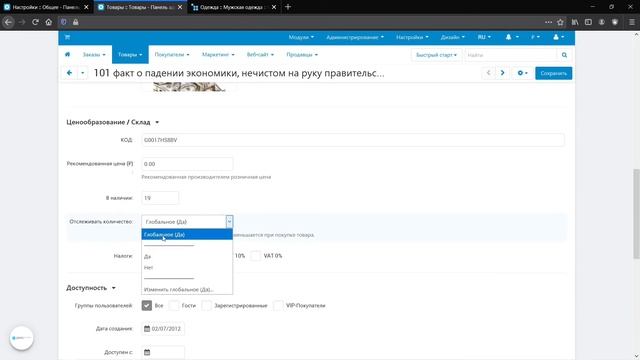Open the Быстрый старт dropdown
The width and height of the screenshot is (640, 360).
(x=436, y=55)
